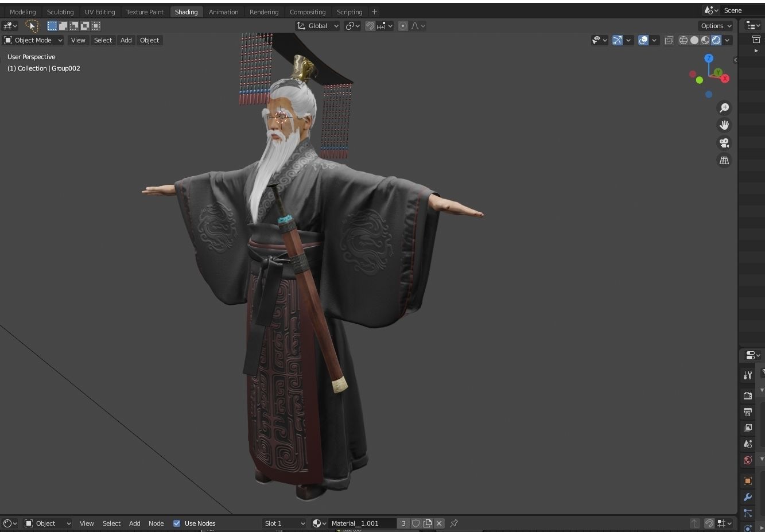This screenshot has width=765, height=532.
Task: Open the Object menu in viewport header
Action: click(149, 40)
